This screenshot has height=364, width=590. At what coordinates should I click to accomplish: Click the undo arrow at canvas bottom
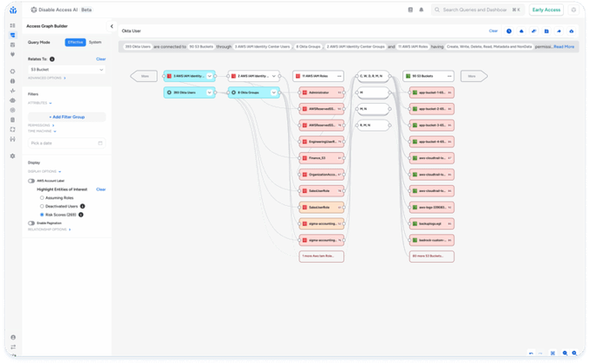531,353
